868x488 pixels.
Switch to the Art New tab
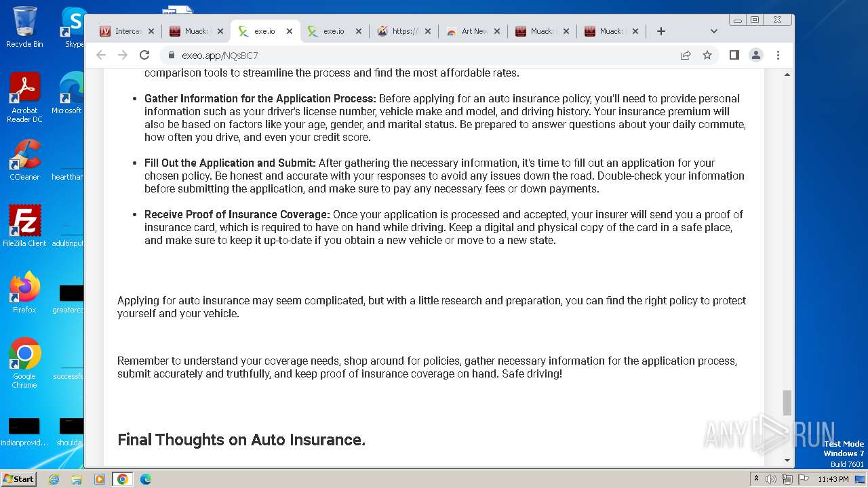473,31
